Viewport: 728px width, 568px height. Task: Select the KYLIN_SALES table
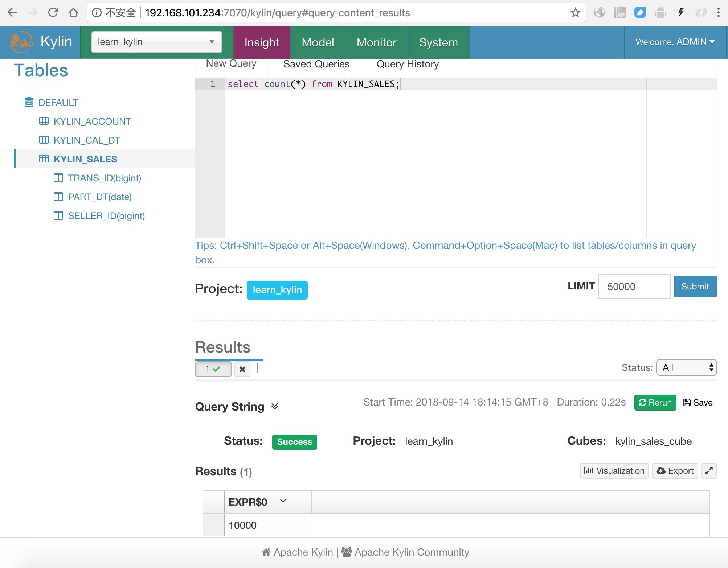(x=85, y=159)
